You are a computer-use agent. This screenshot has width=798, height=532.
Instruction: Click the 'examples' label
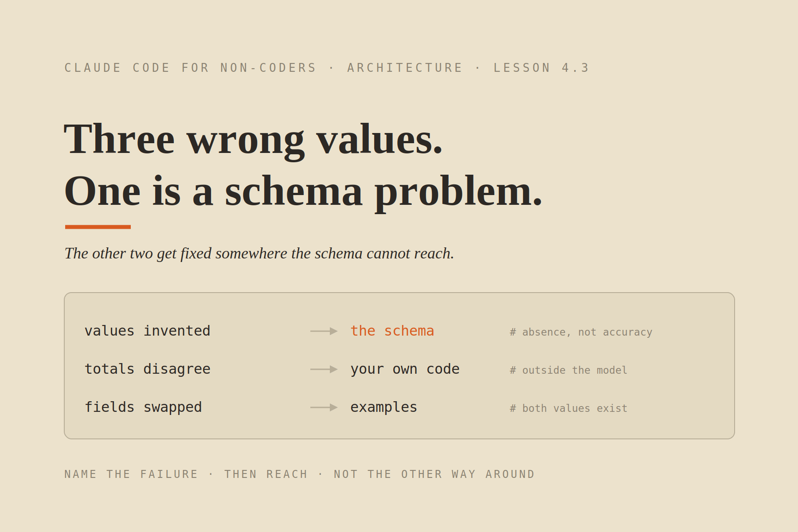384,407
